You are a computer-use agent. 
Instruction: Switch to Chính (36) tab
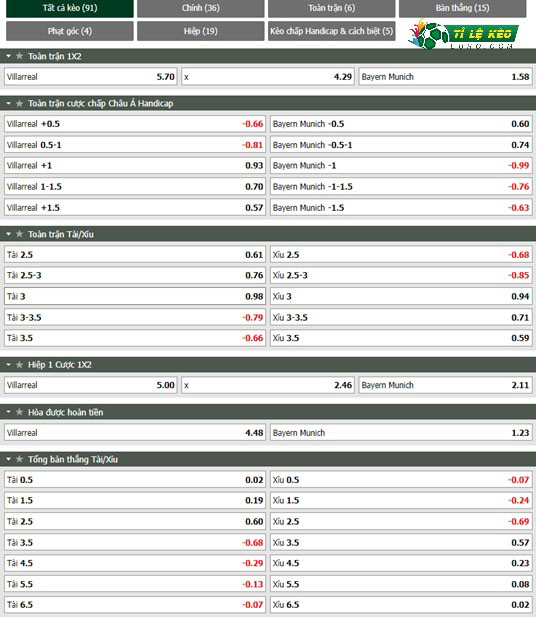pyautogui.click(x=201, y=8)
